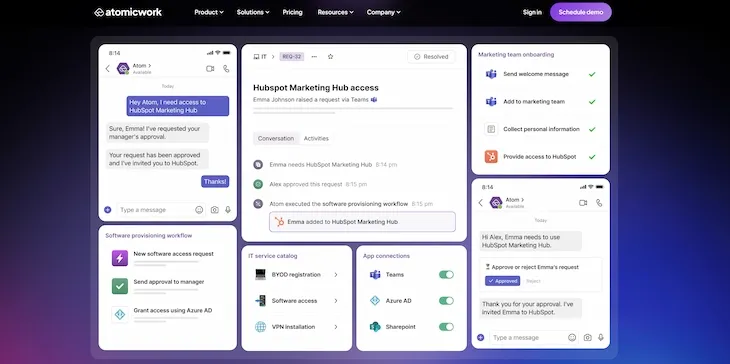
Task: Click the VPN installation globe icon
Action: point(260,327)
